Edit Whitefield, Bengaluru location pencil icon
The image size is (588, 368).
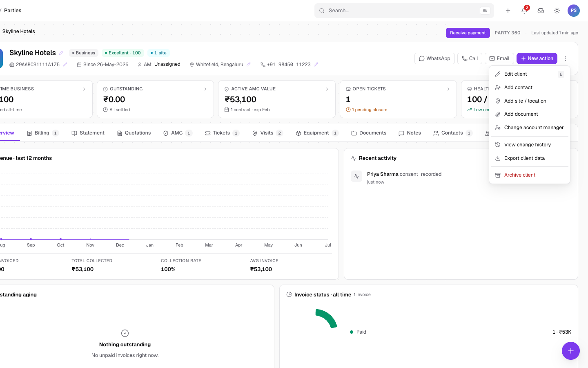coord(249,65)
